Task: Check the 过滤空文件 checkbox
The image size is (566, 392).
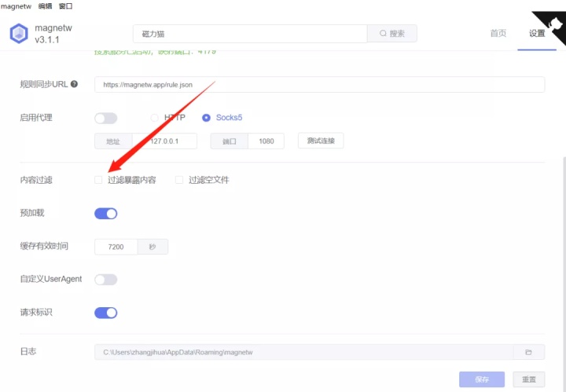Action: 179,180
